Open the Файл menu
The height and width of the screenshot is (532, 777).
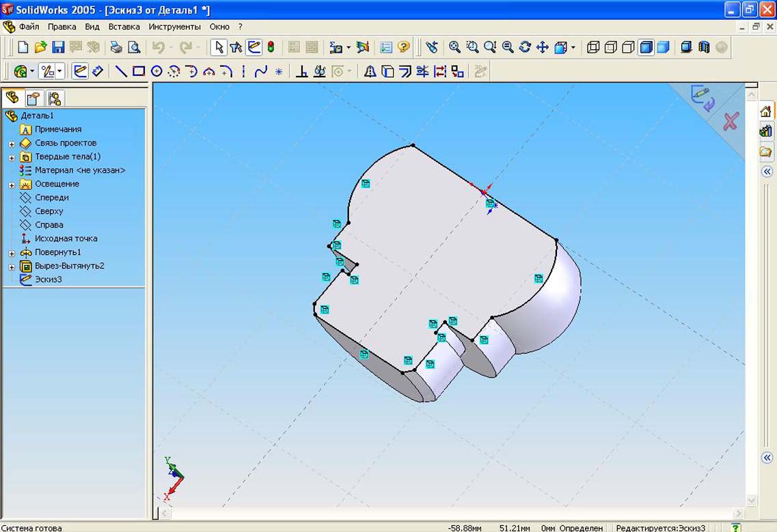[x=29, y=27]
